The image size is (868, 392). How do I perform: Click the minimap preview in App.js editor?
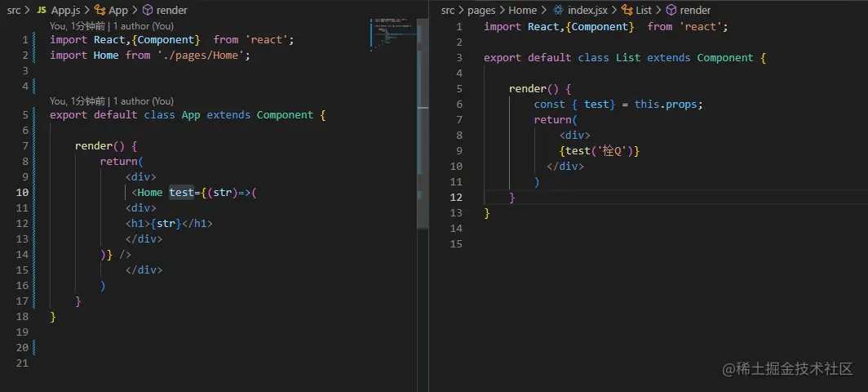point(392,35)
